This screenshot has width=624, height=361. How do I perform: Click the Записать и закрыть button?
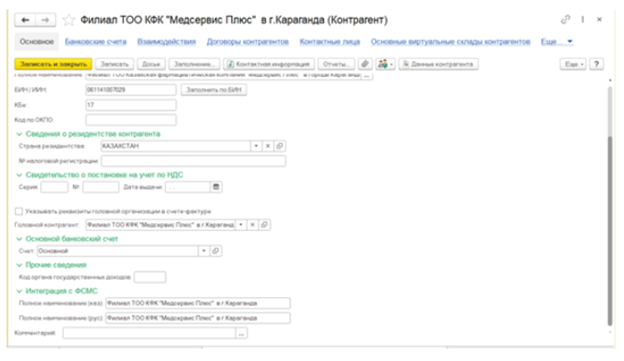pyautogui.click(x=53, y=64)
